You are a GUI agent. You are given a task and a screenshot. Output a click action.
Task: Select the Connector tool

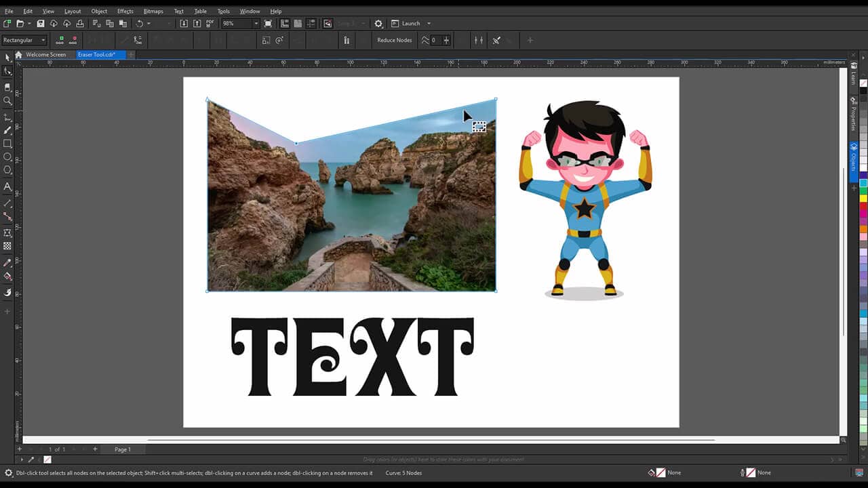click(x=7, y=217)
